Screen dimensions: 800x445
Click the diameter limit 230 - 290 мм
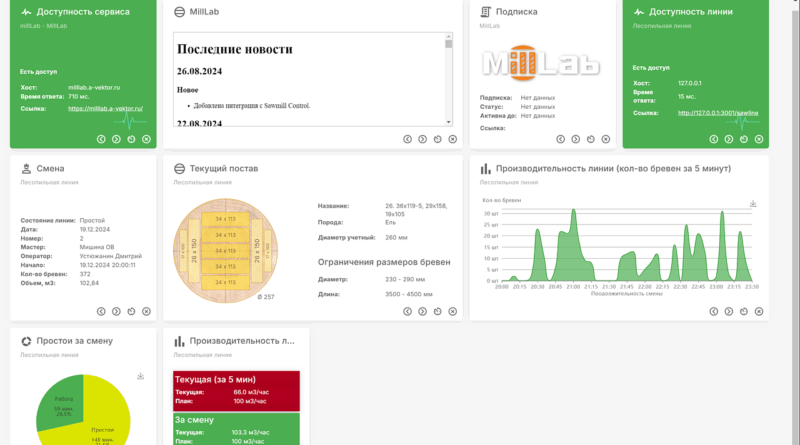pyautogui.click(x=405, y=280)
